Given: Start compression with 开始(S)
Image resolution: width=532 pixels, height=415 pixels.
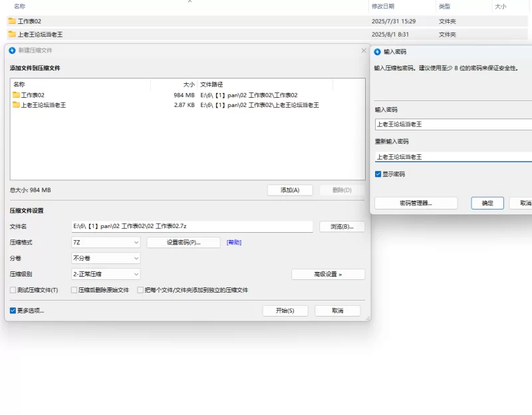Looking at the screenshot, I should tap(285, 311).
